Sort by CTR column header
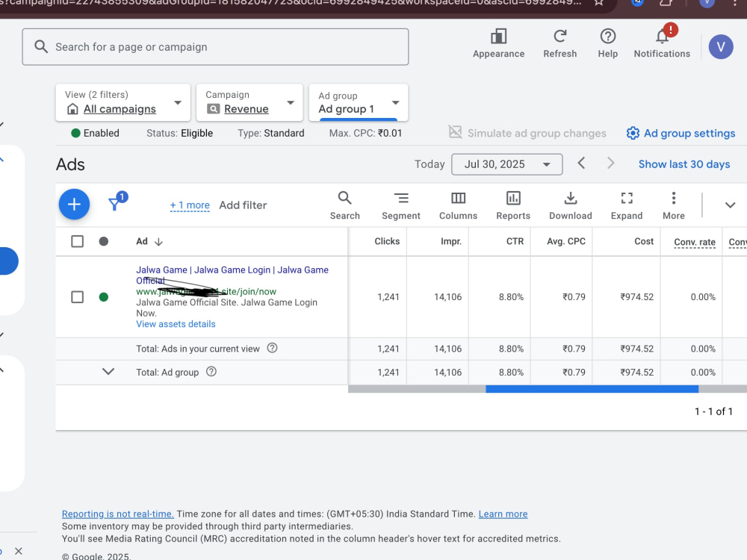 (515, 241)
